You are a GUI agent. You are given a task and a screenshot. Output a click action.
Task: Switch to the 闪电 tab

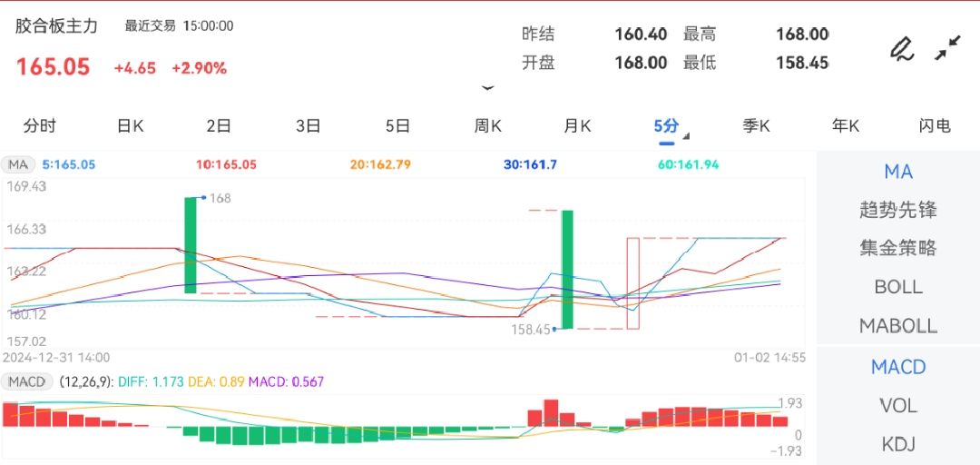(935, 126)
